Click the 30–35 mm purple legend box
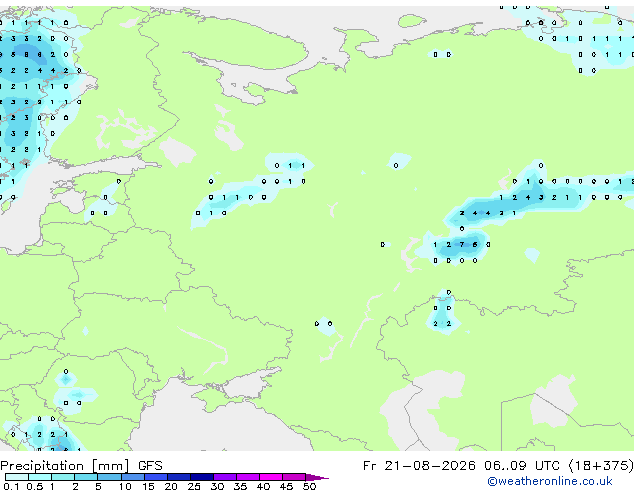634x490 pixels. click(x=224, y=477)
